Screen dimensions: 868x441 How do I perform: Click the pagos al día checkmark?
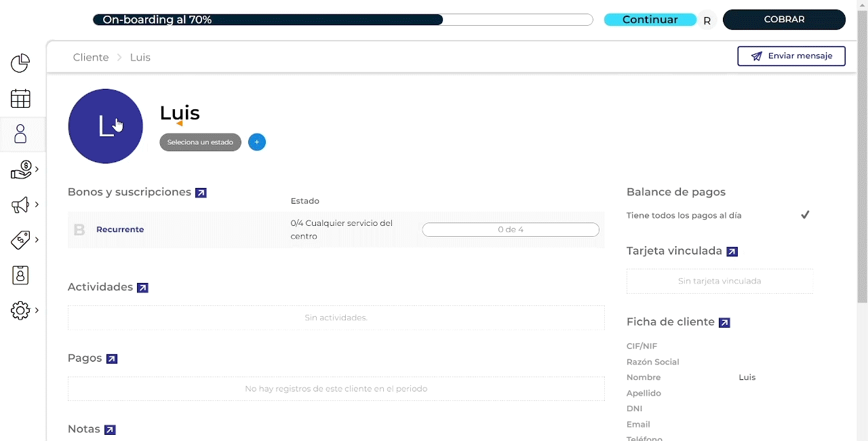[805, 215]
